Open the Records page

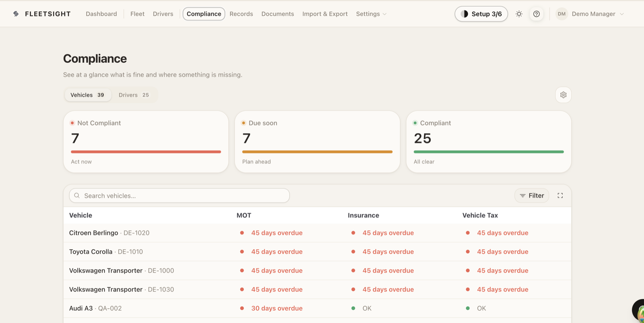pos(241,14)
